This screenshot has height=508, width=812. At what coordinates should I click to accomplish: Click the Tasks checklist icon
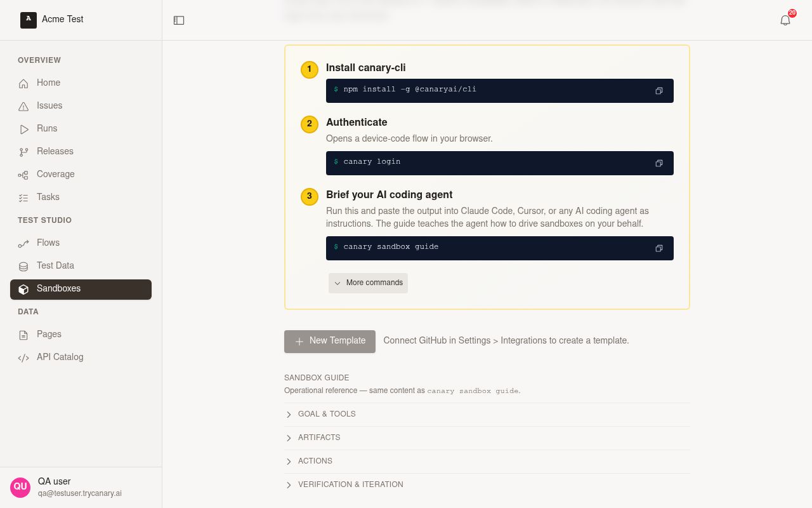(23, 197)
